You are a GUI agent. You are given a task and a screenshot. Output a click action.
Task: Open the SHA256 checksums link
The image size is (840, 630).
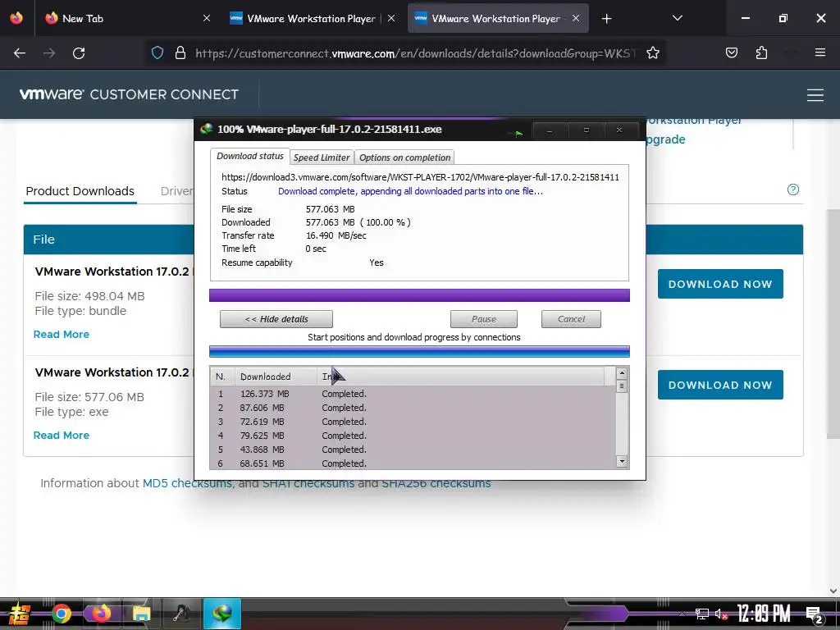pos(436,483)
